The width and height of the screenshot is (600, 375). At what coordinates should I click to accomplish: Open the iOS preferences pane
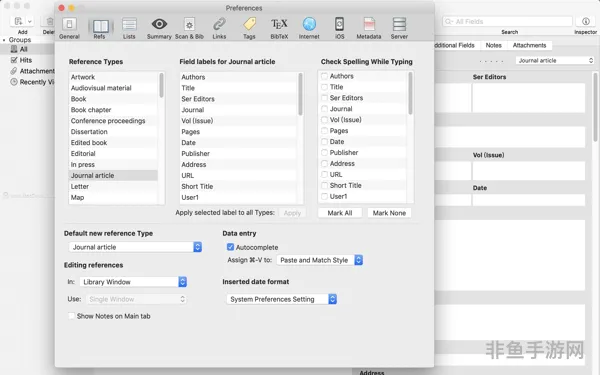[x=339, y=28]
